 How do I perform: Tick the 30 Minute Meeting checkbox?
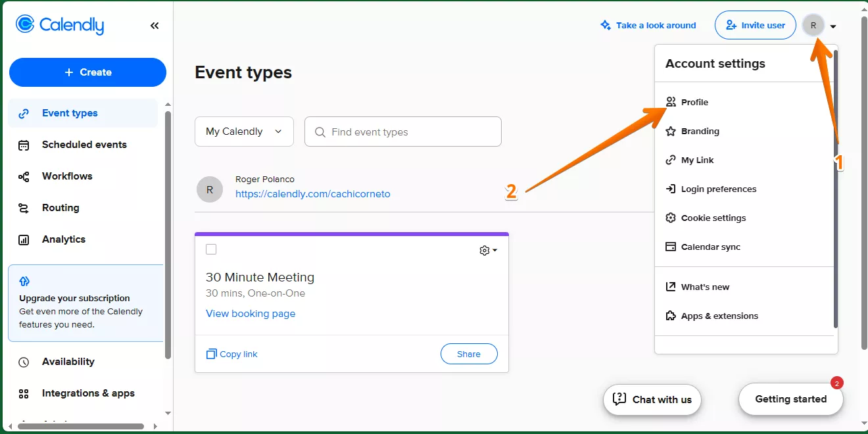(211, 249)
